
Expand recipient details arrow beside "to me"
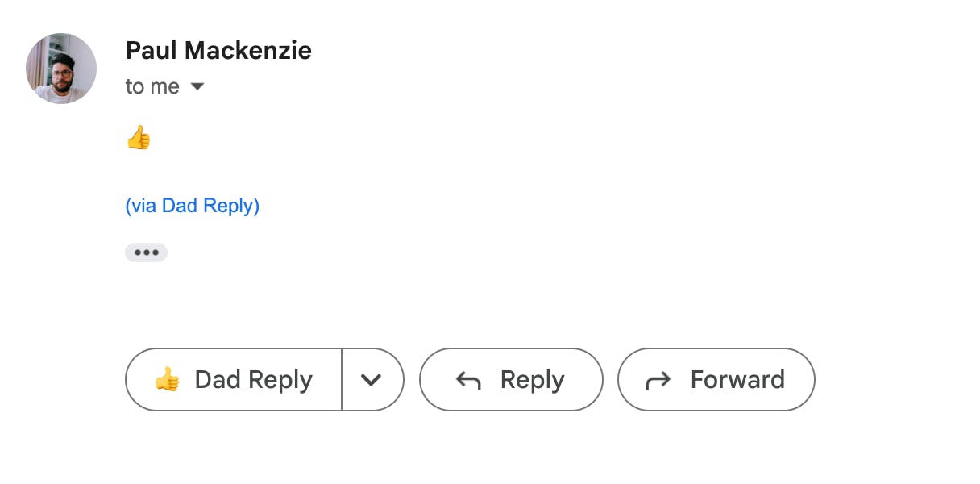(197, 86)
